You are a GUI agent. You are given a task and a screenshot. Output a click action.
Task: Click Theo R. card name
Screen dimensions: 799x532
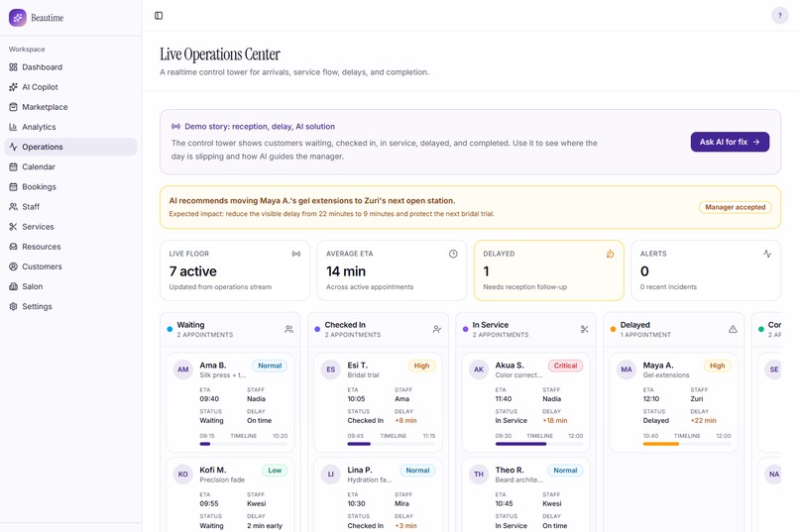tap(510, 470)
